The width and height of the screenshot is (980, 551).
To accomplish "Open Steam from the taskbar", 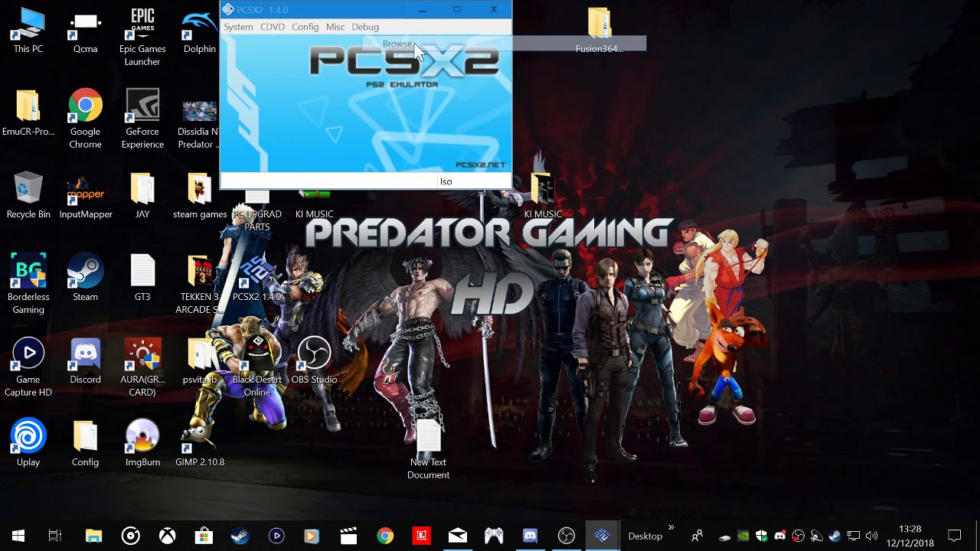I will click(240, 536).
